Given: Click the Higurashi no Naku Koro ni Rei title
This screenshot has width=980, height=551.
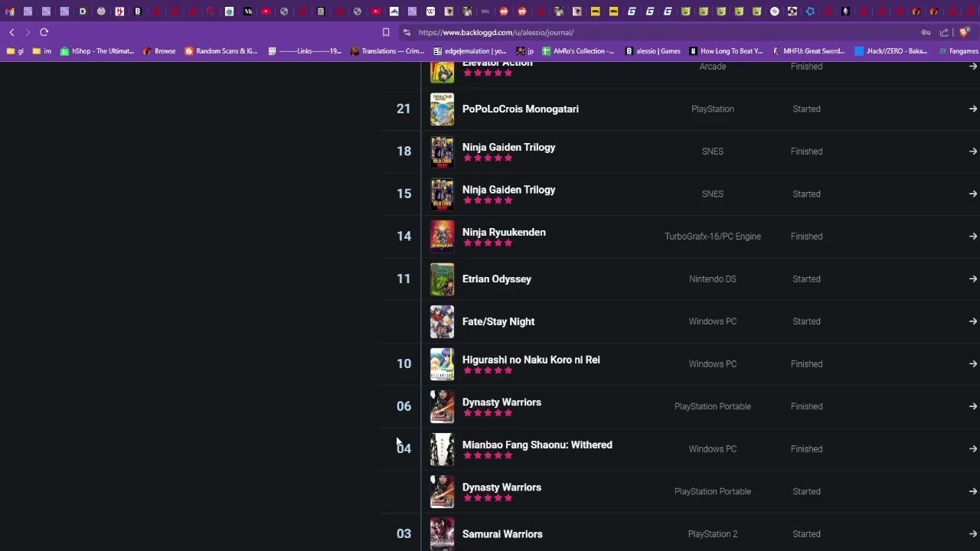Looking at the screenshot, I should point(531,360).
